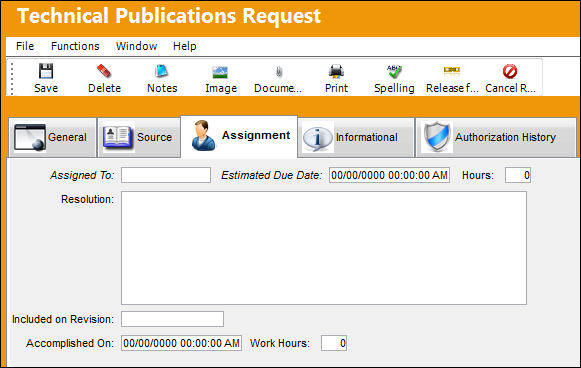Open the Functions menu

point(75,46)
